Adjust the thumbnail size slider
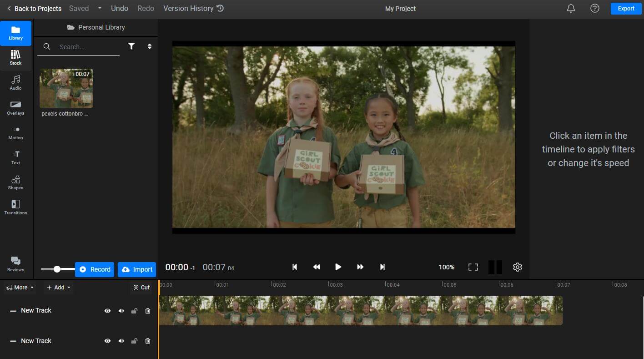The width and height of the screenshot is (644, 359). tap(57, 269)
